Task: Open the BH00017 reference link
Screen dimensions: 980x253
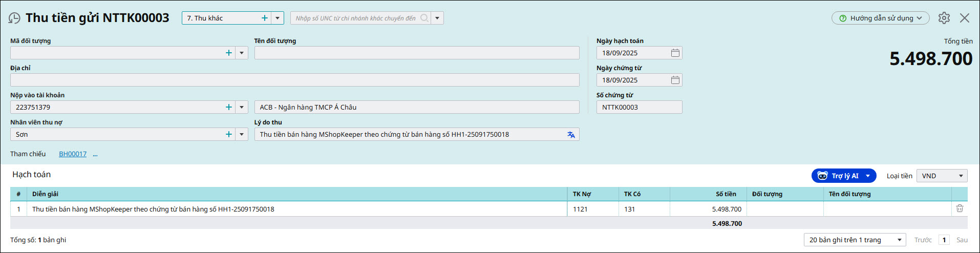Action: pyautogui.click(x=73, y=154)
